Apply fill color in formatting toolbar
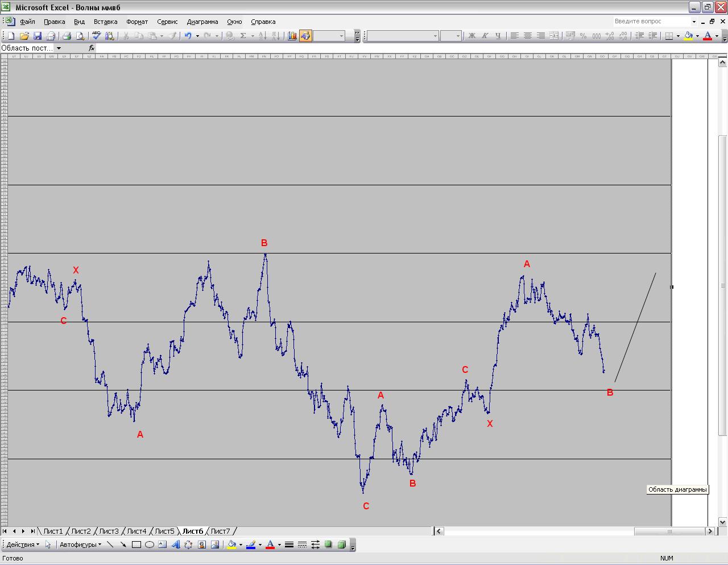The width and height of the screenshot is (728, 565). [689, 36]
